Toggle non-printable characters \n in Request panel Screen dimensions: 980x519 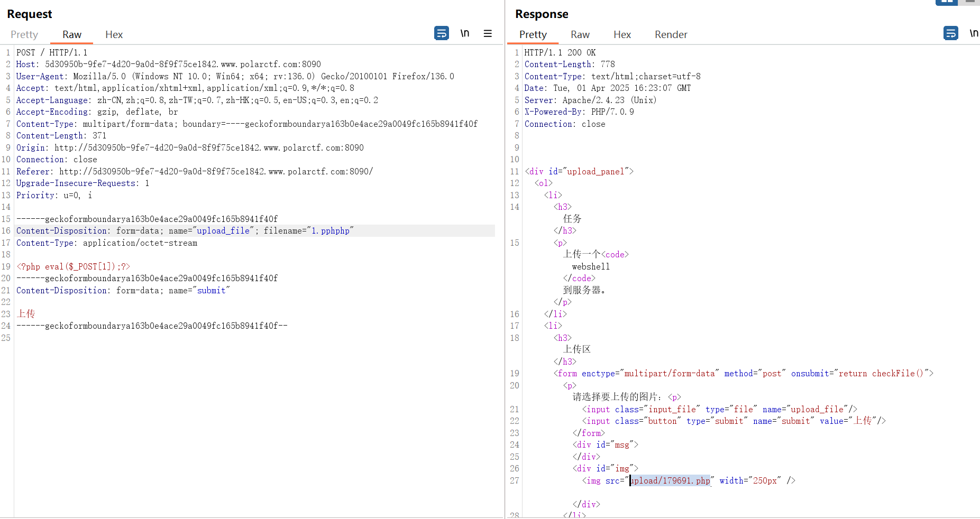click(465, 33)
